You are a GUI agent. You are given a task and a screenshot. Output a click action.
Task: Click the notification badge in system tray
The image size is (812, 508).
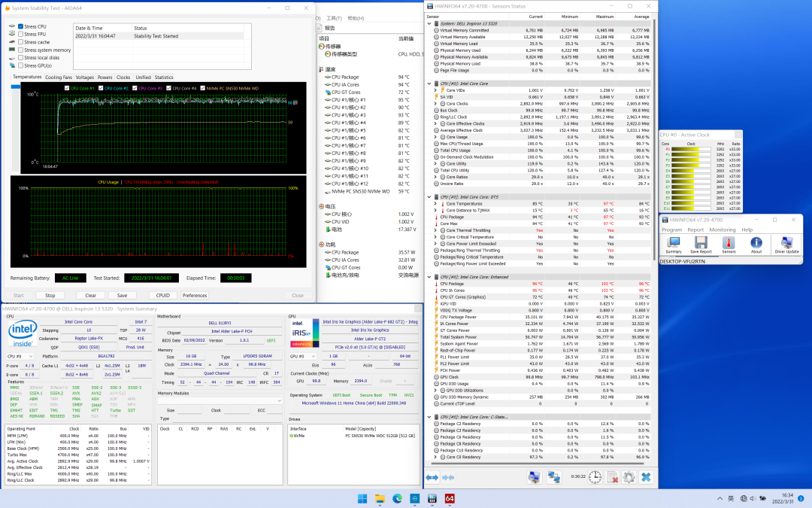(x=801, y=498)
